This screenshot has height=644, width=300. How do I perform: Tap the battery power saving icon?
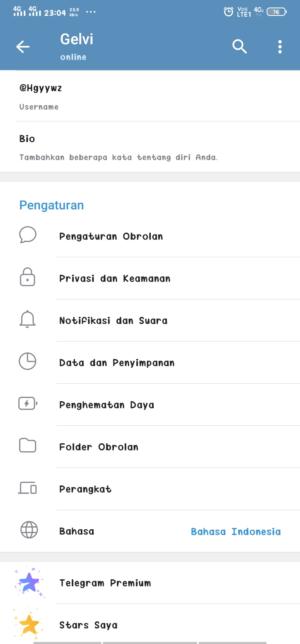pyautogui.click(x=27, y=404)
